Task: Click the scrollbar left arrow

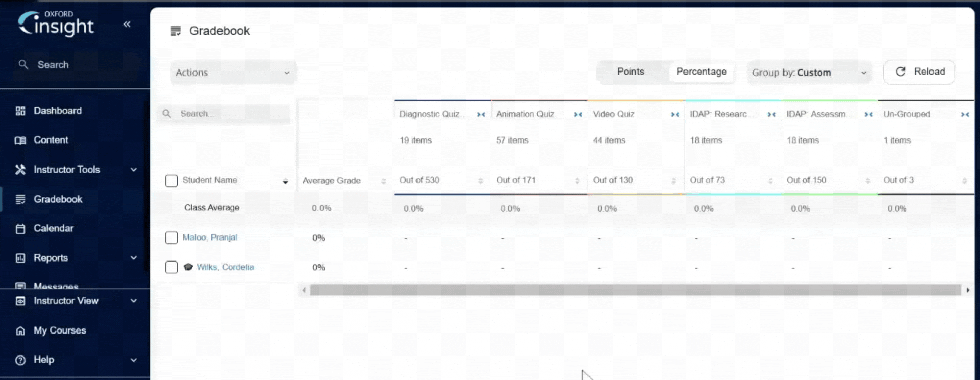Action: click(x=304, y=290)
